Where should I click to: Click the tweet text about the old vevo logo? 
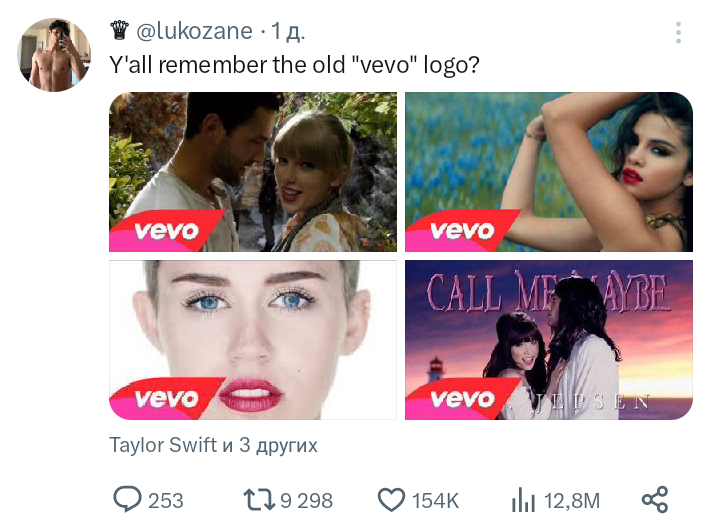(x=294, y=63)
